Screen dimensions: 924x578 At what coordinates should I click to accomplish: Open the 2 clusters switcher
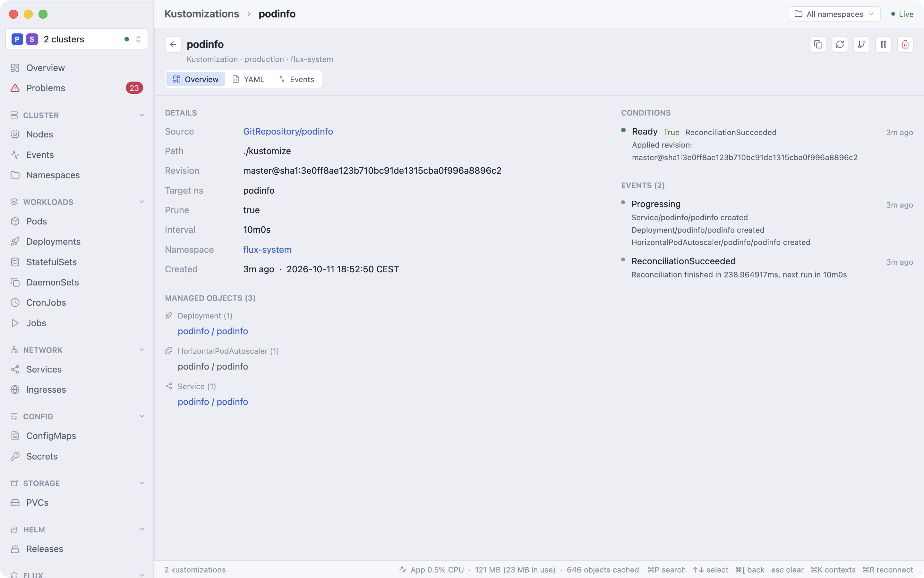(x=76, y=39)
